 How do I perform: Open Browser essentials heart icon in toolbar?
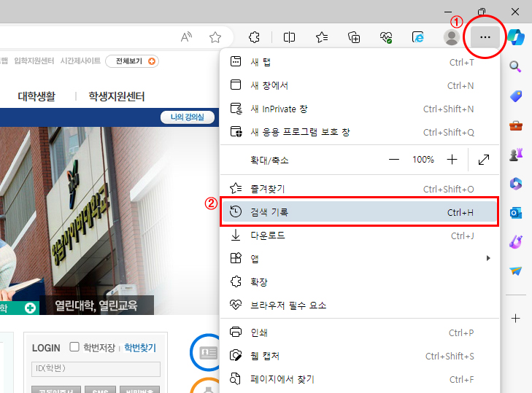point(386,37)
